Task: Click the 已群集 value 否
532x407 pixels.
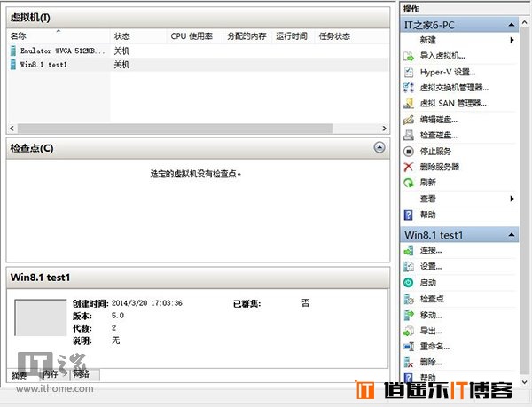Action: pyautogui.click(x=305, y=303)
